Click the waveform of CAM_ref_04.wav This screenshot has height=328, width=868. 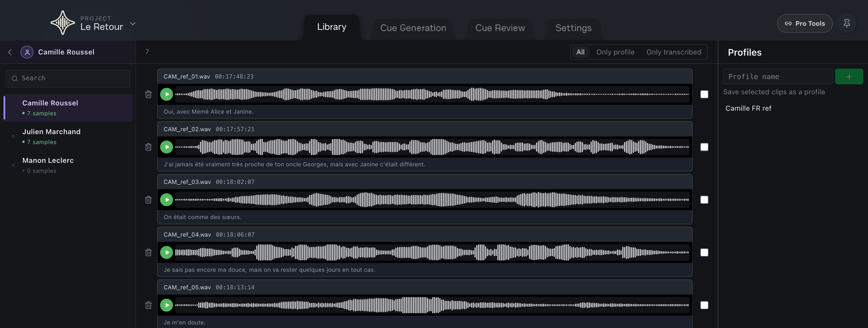point(432,252)
